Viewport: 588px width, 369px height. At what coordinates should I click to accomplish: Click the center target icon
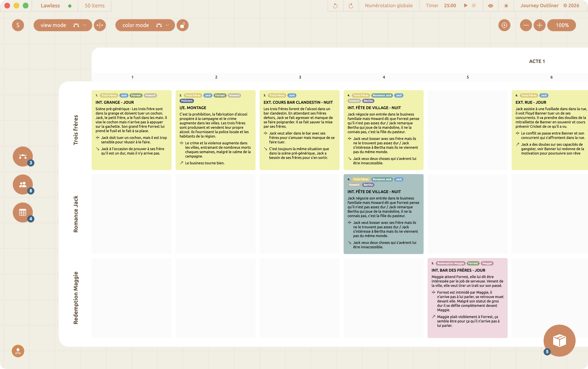[504, 25]
